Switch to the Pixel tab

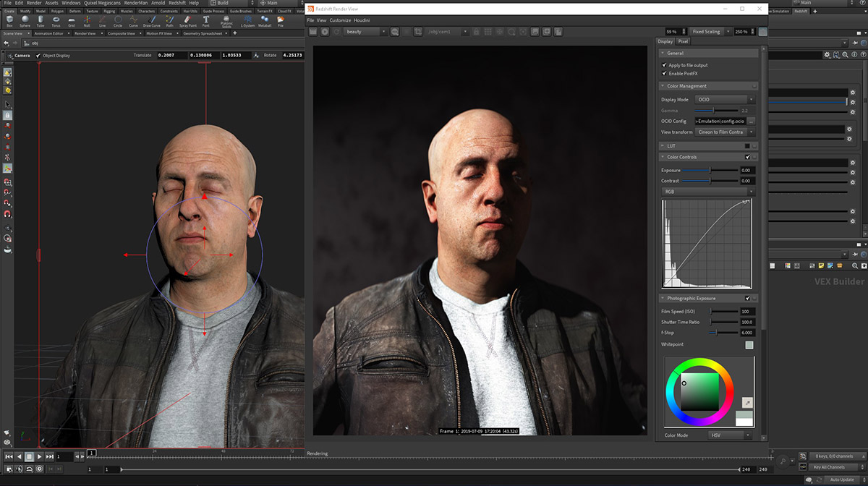pyautogui.click(x=683, y=41)
